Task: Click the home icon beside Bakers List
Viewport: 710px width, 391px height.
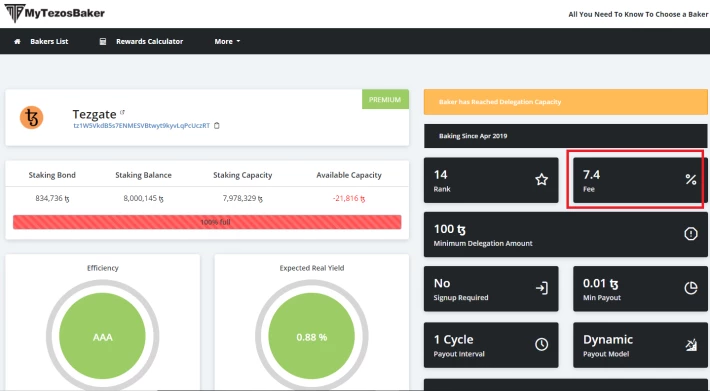Action: 17,41
